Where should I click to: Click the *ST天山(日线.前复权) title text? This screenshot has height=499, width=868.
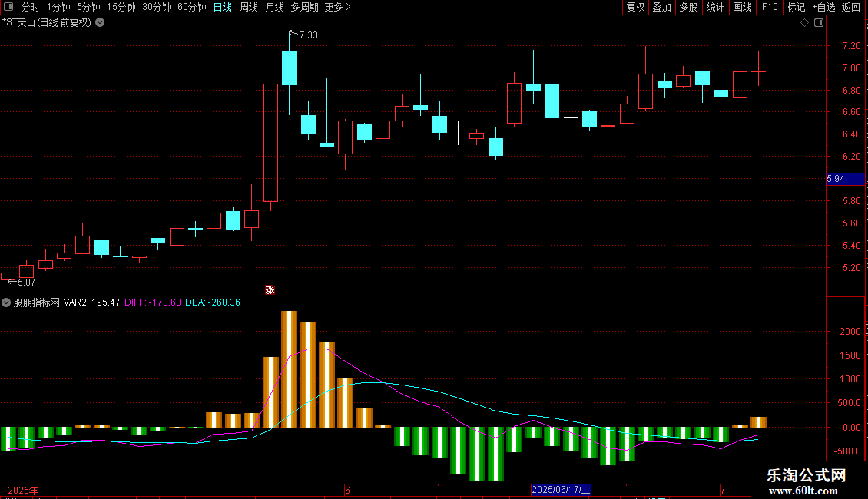(x=47, y=23)
